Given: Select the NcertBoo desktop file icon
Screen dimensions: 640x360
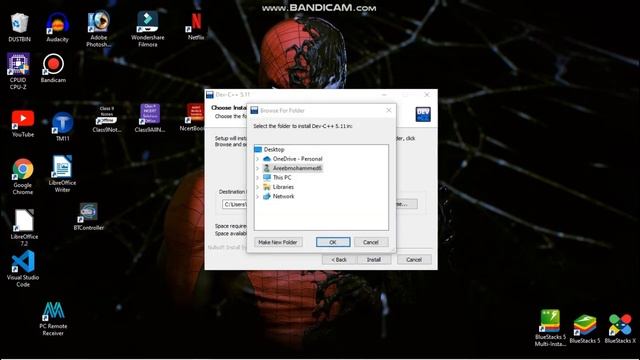Looking at the screenshot, I should (193, 118).
